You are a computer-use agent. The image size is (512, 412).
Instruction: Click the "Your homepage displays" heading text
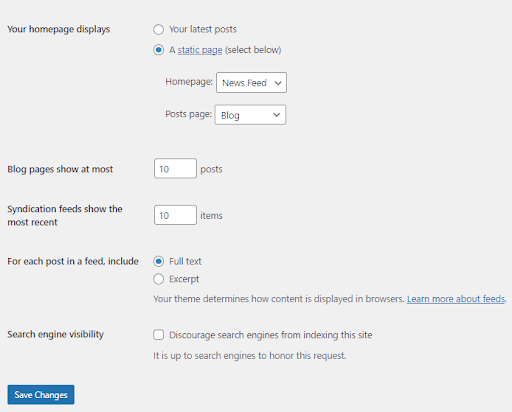pos(59,29)
